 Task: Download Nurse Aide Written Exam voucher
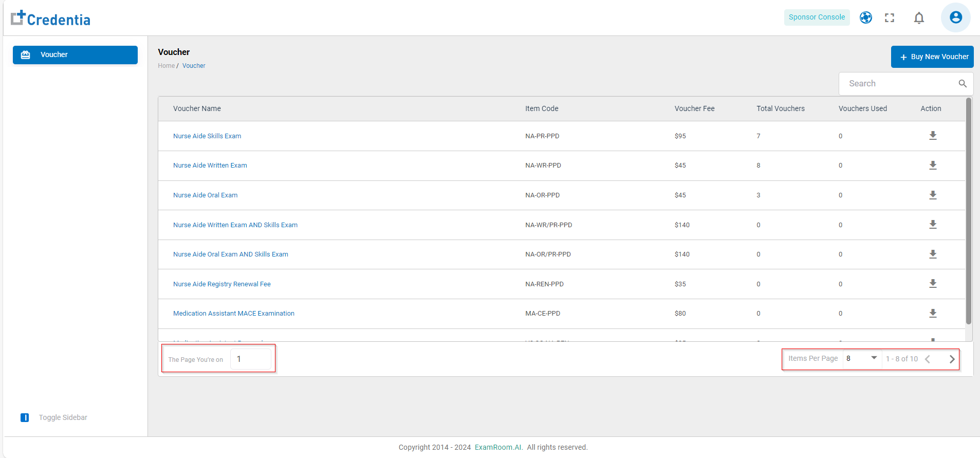933,166
